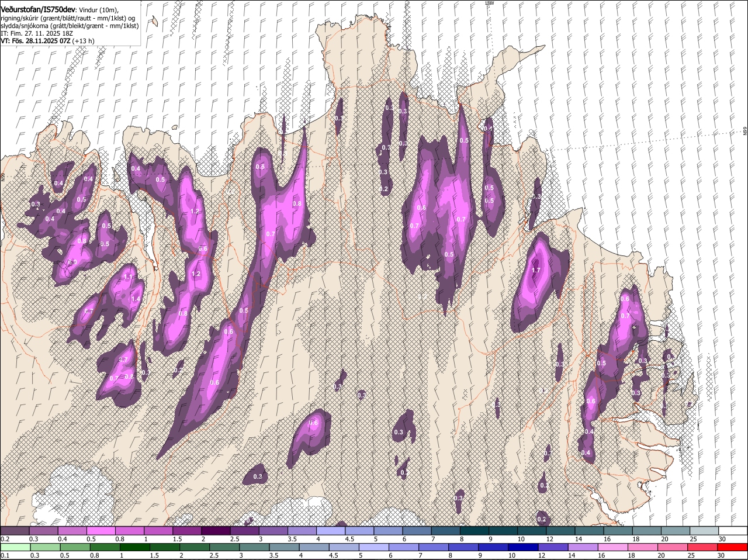Pick the bright red 30 swatch ending the lower legend
The height and width of the screenshot is (560, 748).
tap(733, 547)
